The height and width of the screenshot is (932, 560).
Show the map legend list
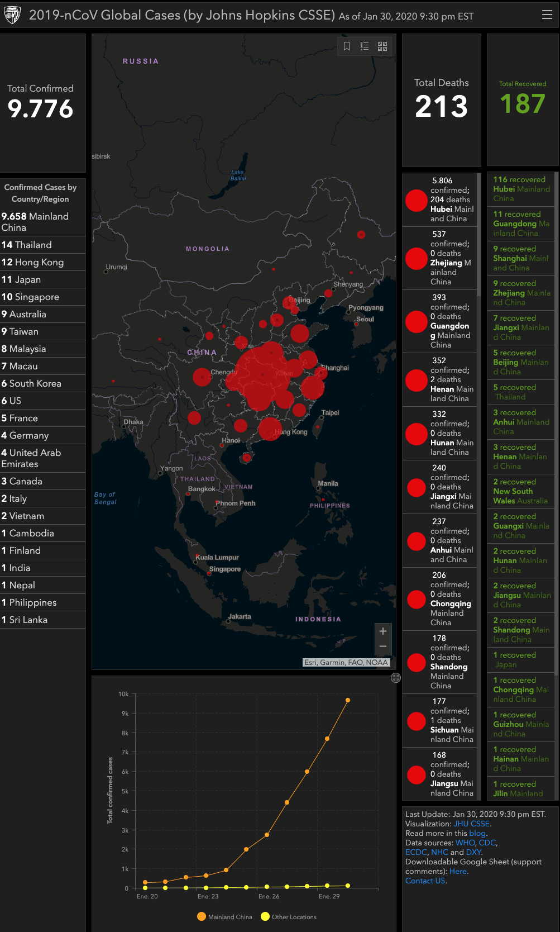tap(365, 46)
